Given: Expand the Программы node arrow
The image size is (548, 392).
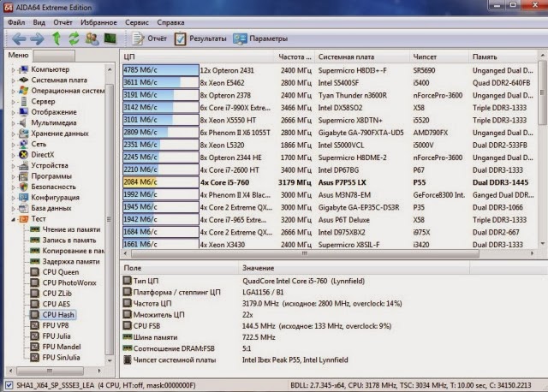Looking at the screenshot, I should pyautogui.click(x=13, y=177).
